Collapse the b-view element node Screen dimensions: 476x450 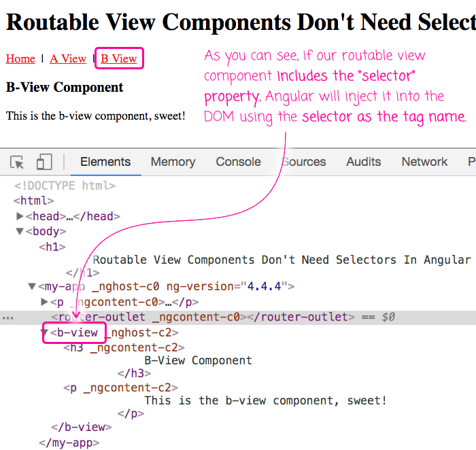[44, 333]
